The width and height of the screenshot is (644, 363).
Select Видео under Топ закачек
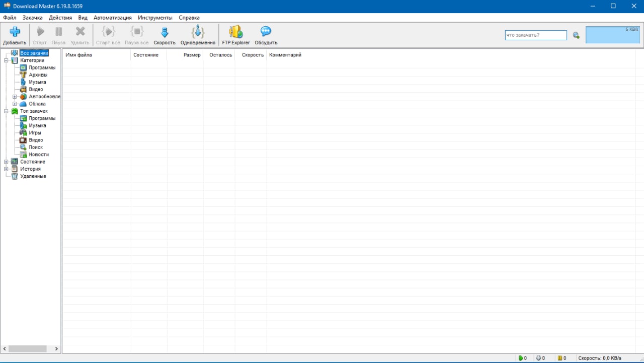point(36,140)
